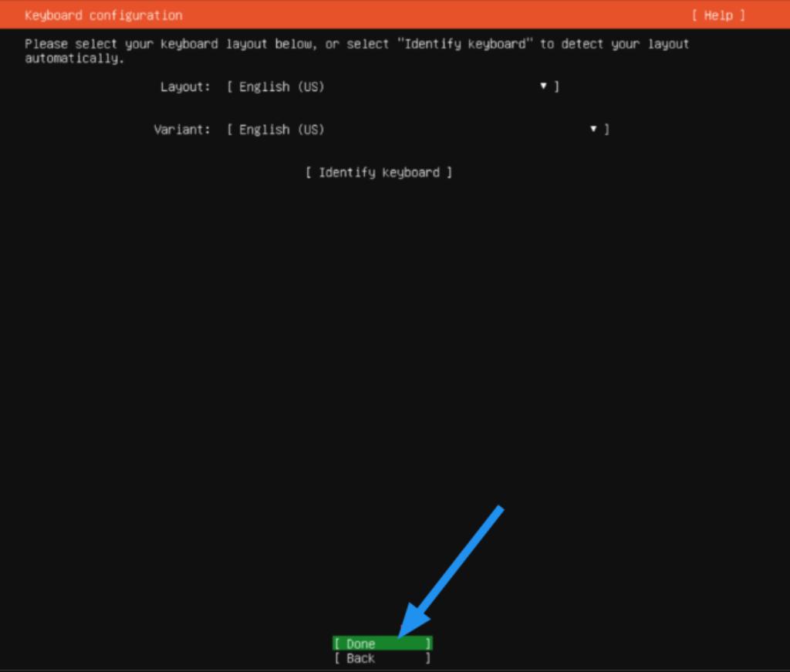Click the closing bracket of Done button
Image resolution: width=790 pixels, height=672 pixels.
(428, 643)
